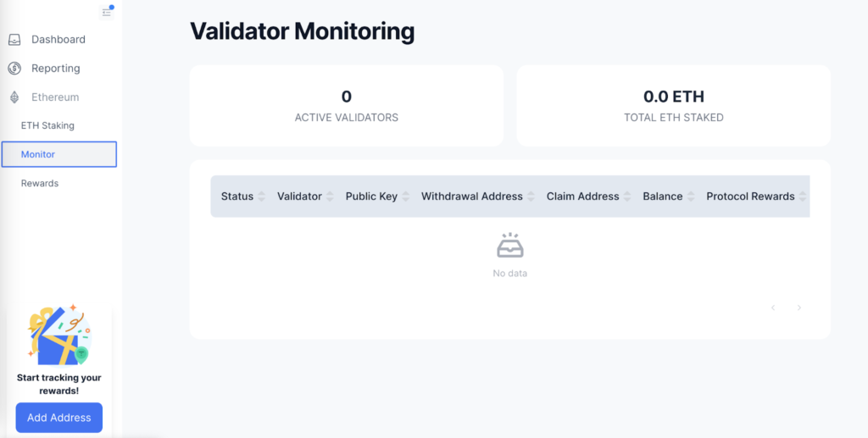Go to next table page arrow
The height and width of the screenshot is (438, 868).
pos(798,308)
